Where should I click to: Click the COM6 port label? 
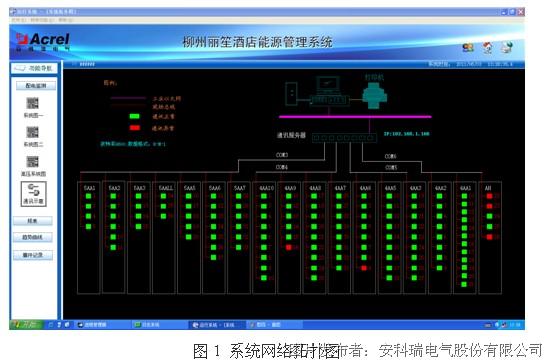pos(390,156)
